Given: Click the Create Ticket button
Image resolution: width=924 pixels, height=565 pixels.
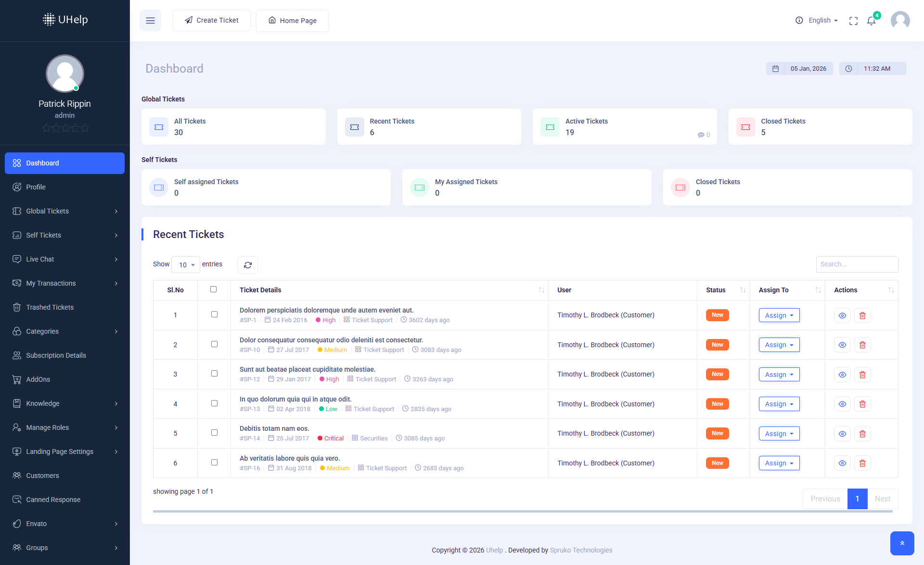Looking at the screenshot, I should click(x=212, y=20).
